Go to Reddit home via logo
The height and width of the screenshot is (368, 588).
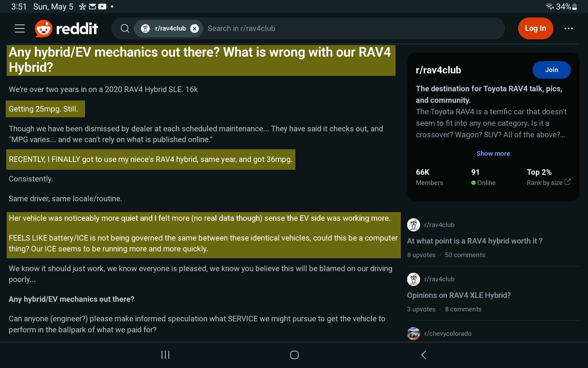pyautogui.click(x=66, y=29)
